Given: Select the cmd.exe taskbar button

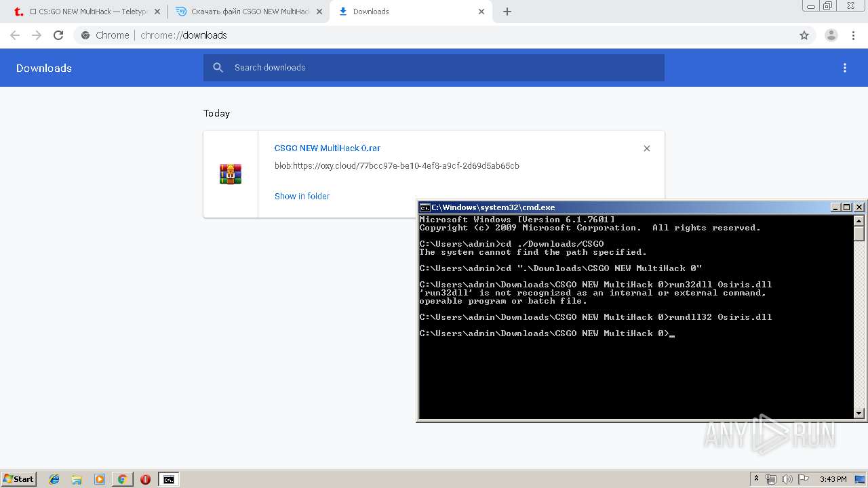Looking at the screenshot, I should (x=168, y=479).
